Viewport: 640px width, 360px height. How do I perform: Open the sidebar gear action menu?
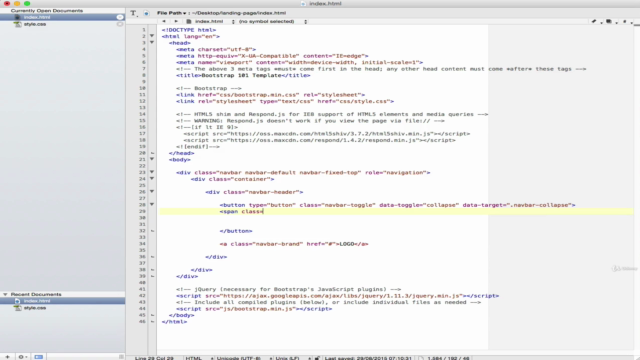(22, 357)
